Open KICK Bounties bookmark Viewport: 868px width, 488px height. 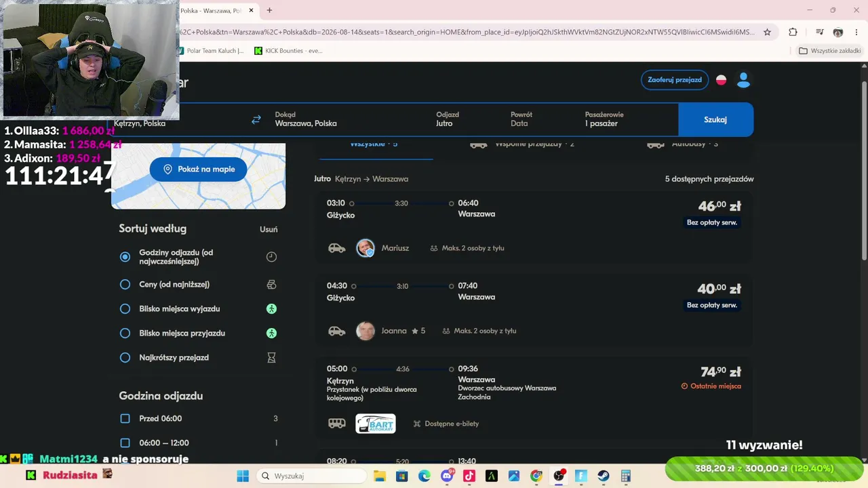click(x=288, y=51)
